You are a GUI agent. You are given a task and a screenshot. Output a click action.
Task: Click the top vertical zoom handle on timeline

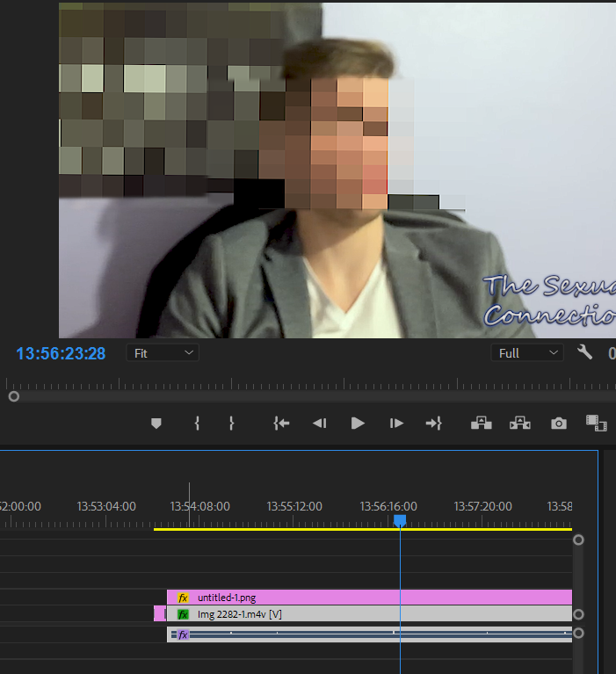click(578, 540)
